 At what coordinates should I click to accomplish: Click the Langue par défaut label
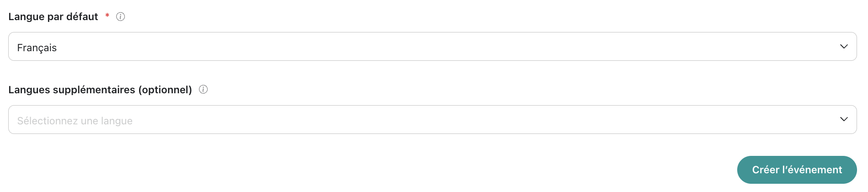[53, 17]
